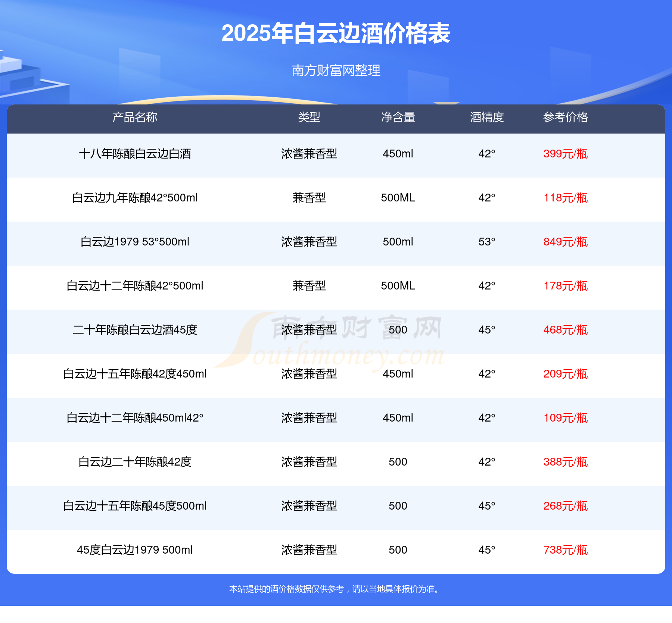Select the 类型 column header
Image resolution: width=672 pixels, height=623 pixels.
coord(309,117)
